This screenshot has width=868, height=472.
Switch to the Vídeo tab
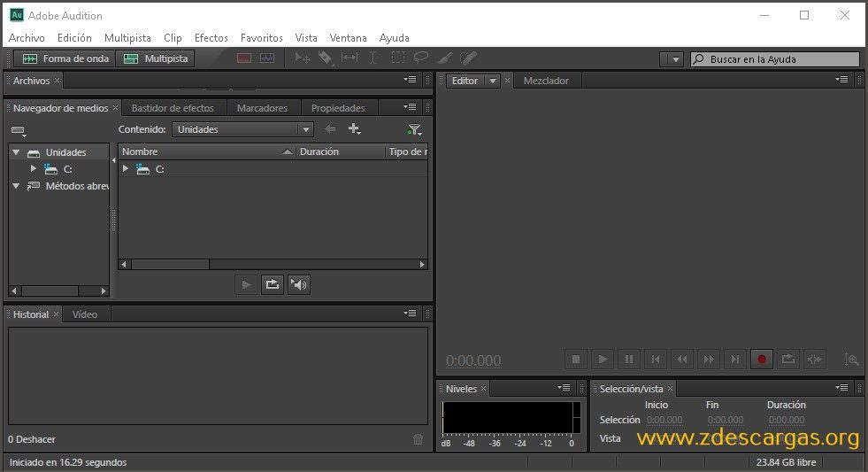point(85,314)
